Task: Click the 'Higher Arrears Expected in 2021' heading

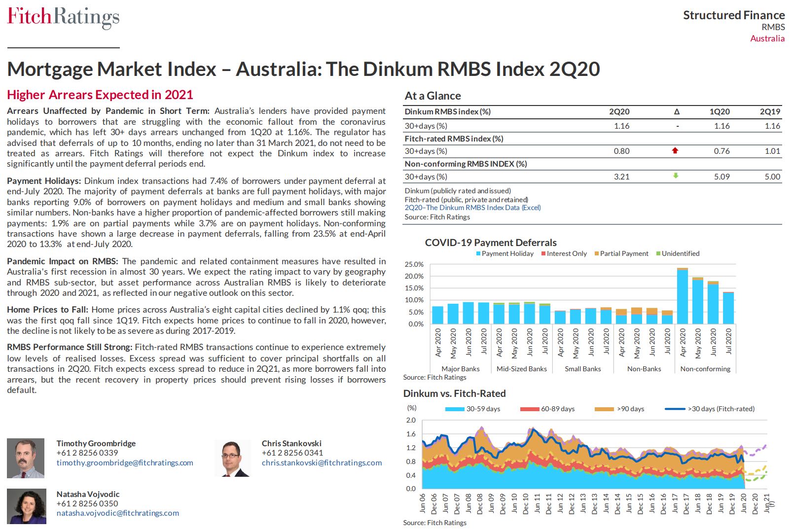Action: click(100, 95)
